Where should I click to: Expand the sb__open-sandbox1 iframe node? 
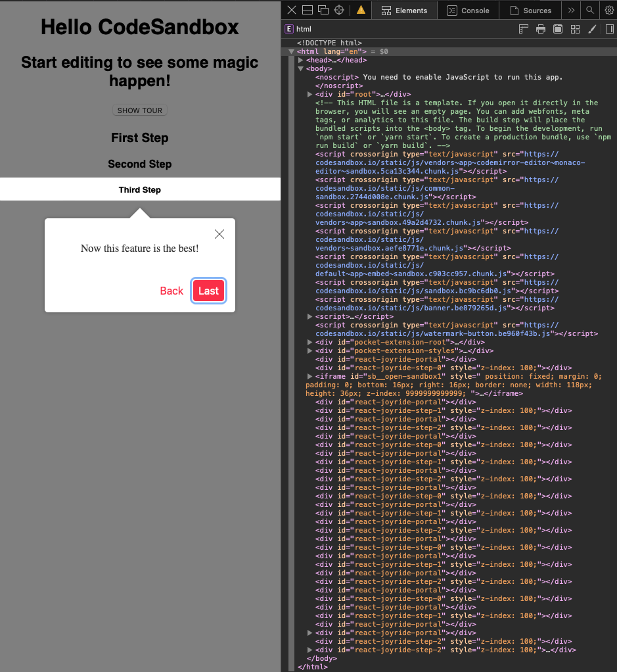(310, 377)
